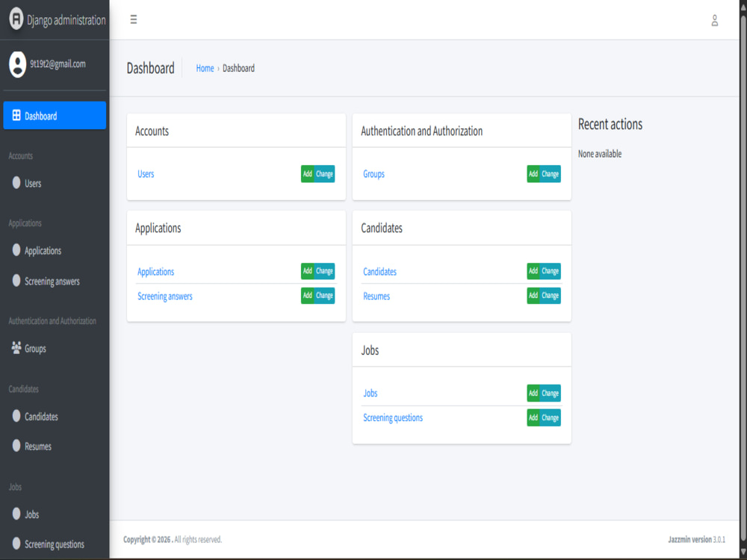Click the scrollbar down arrow
The width and height of the screenshot is (747, 560).
click(x=743, y=552)
